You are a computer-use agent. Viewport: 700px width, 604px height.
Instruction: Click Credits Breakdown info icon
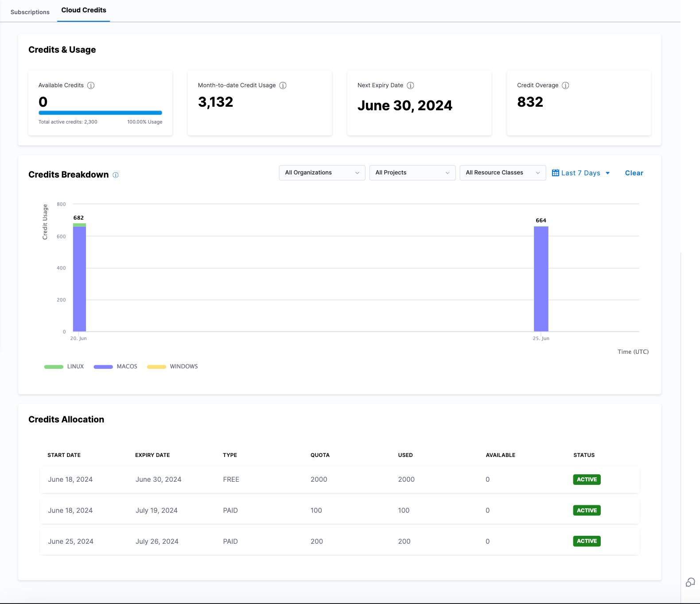116,175
